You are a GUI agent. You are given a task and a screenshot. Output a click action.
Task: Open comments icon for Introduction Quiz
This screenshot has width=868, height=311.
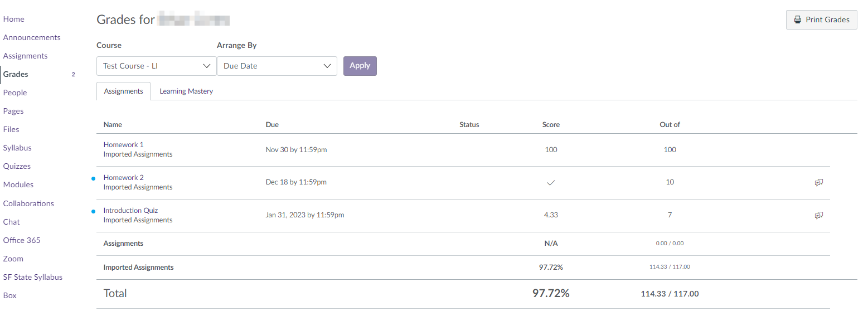819,215
